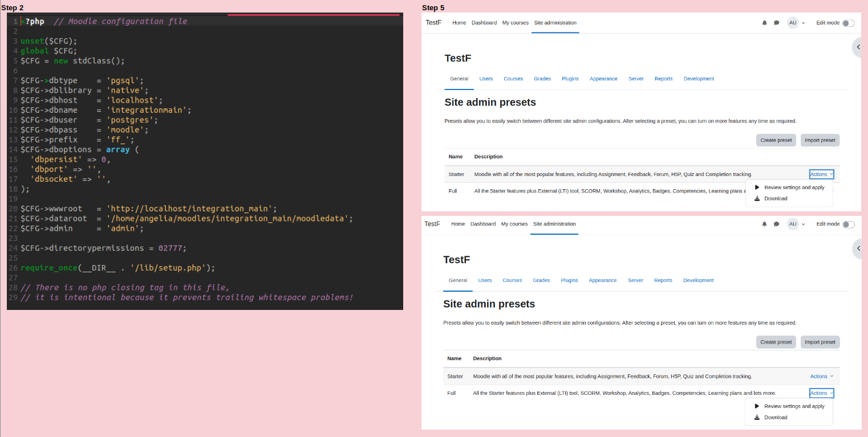This screenshot has width=868, height=437.
Task: Select General tab in upper screenshot
Action: [459, 79]
